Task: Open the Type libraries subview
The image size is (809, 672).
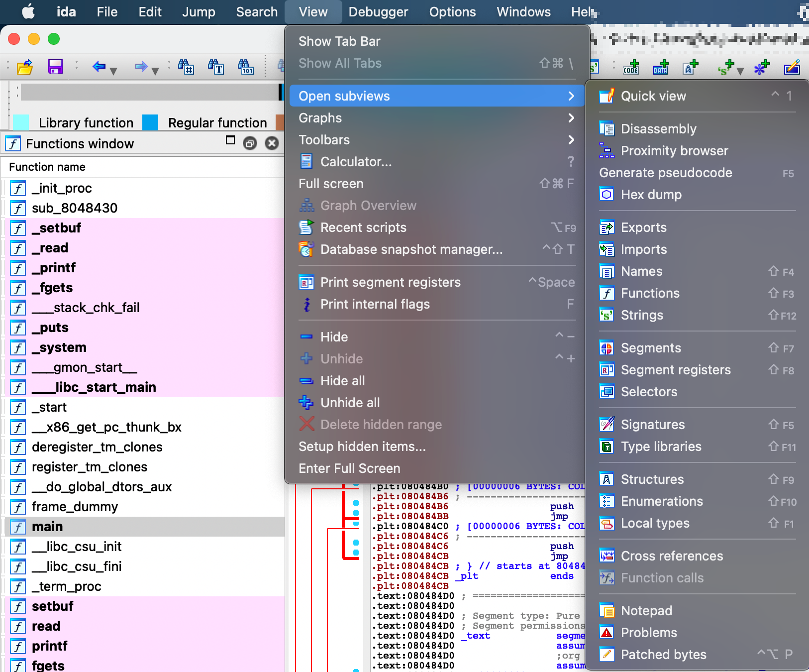Action: pyautogui.click(x=698, y=447)
